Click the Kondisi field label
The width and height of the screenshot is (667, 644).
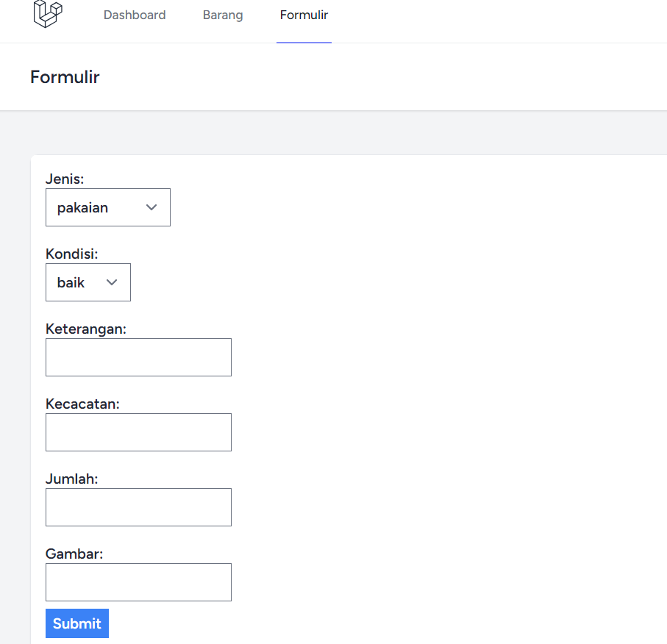[71, 254]
